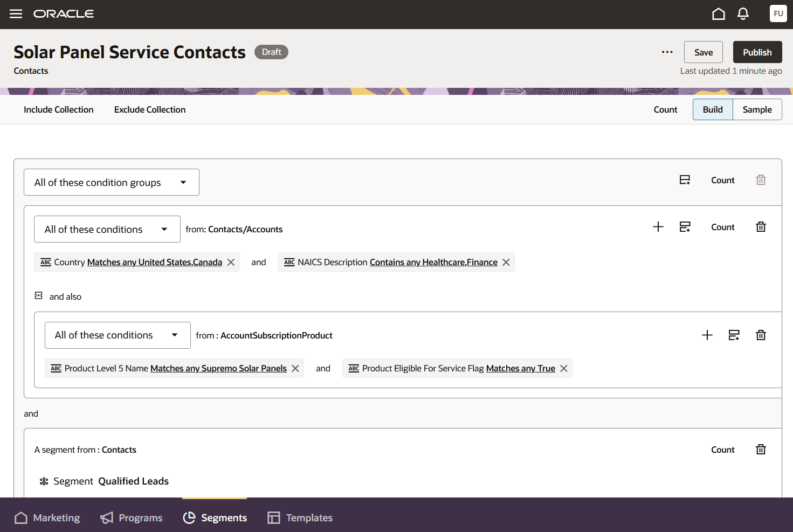Save the draft segment
The height and width of the screenshot is (532, 793).
tap(703, 52)
